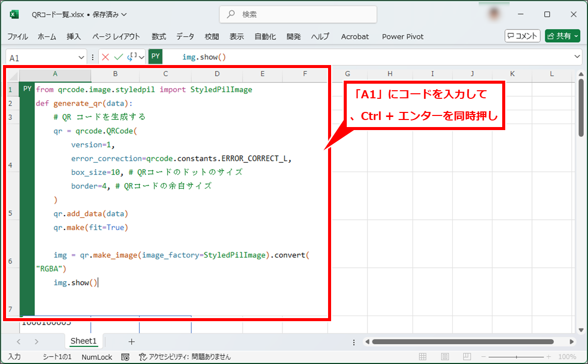Screen dimensions: 588x364
Task: Open the ヘルプ tab
Action: [x=320, y=36]
